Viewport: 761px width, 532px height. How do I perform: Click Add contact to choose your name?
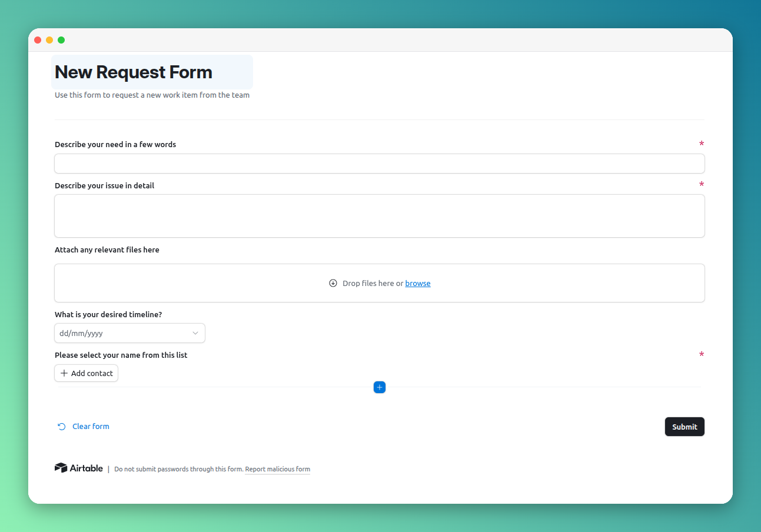(x=86, y=373)
